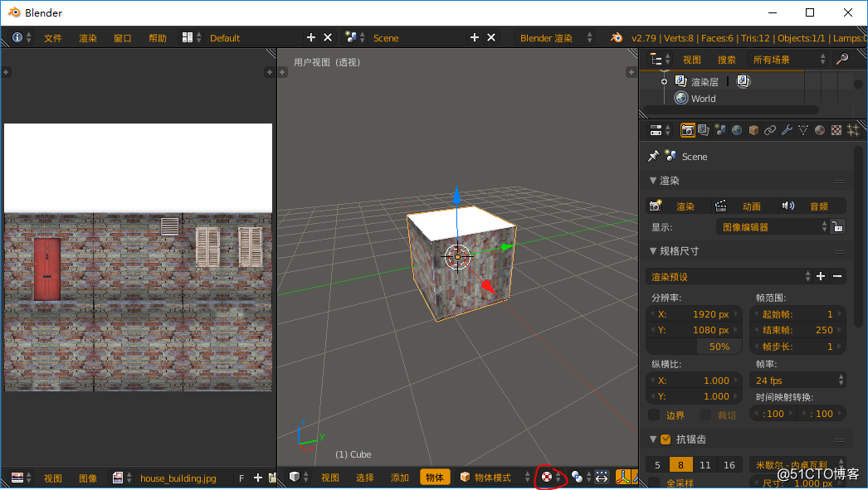The width and height of the screenshot is (868, 490).
Task: Open the 渲染 menu in the top bar
Action: pos(87,38)
